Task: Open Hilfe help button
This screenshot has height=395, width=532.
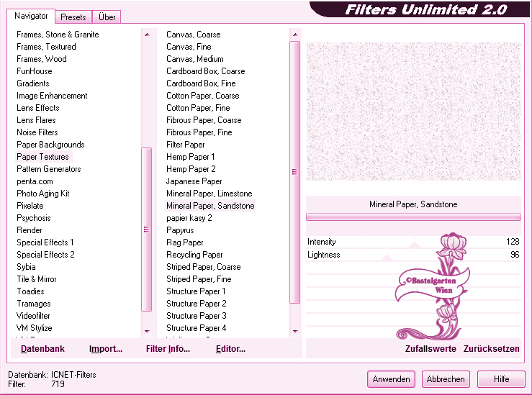Action: [501, 379]
